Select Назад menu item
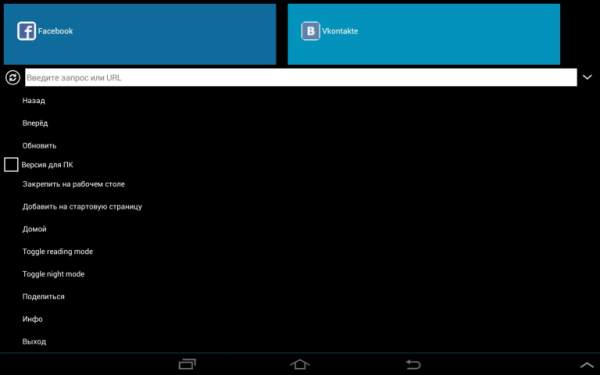Image resolution: width=600 pixels, height=375 pixels. (x=34, y=101)
